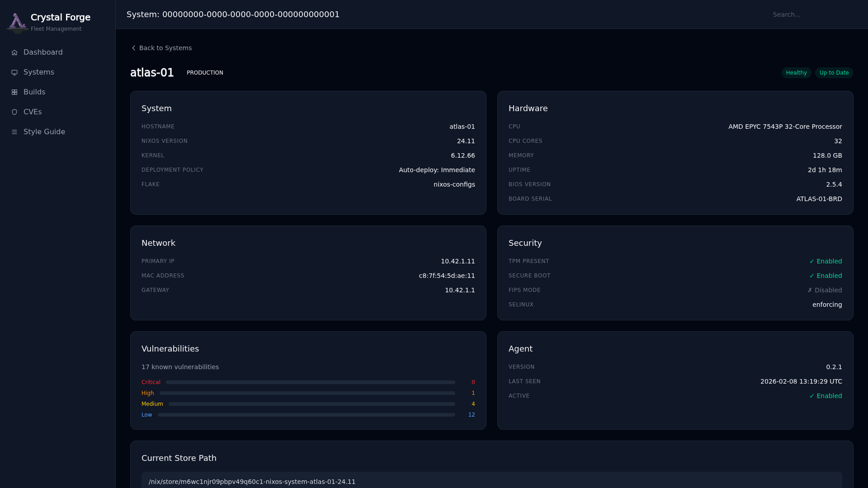The height and width of the screenshot is (488, 868).
Task: Click the Healthy status badge
Action: [x=796, y=73]
